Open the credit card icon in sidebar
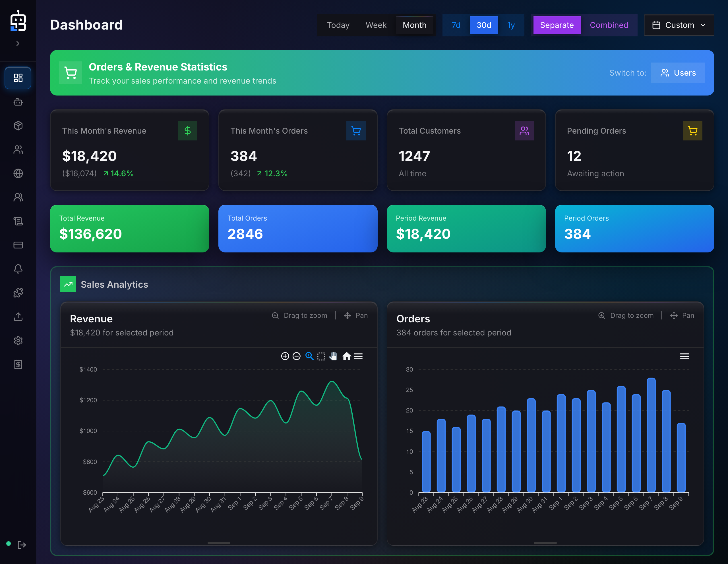The image size is (728, 564). pos(18,245)
